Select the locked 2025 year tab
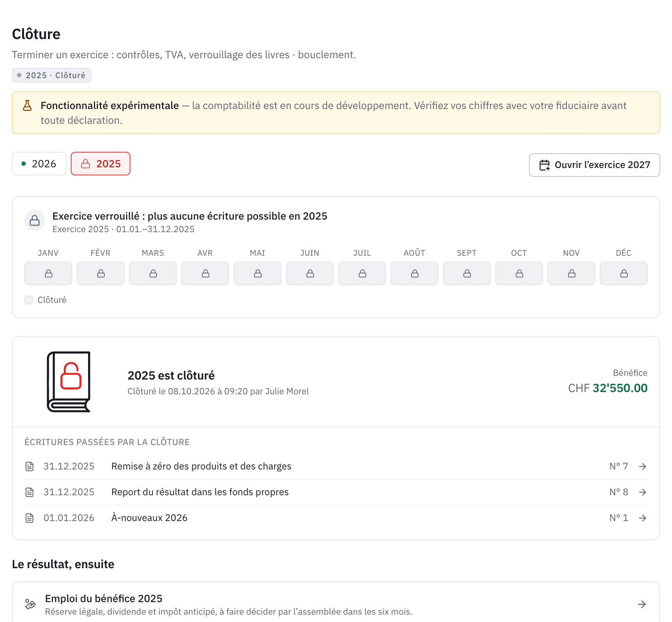The image size is (672, 622). (101, 164)
